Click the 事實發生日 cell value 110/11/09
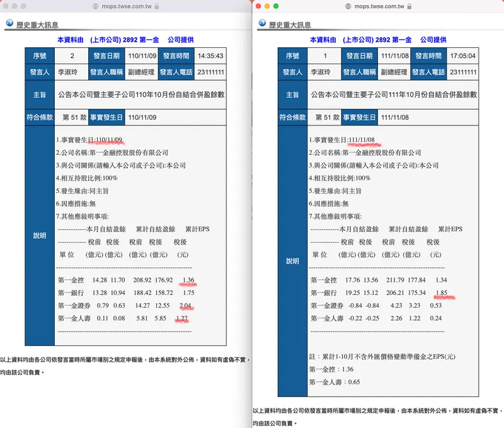Viewport: 504px width, 428px height. 142,117
